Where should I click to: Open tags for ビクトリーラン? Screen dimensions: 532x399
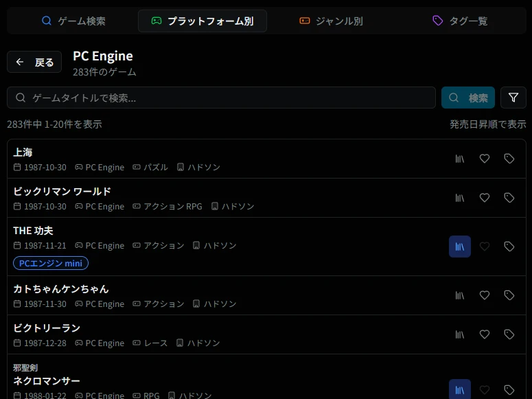click(509, 334)
